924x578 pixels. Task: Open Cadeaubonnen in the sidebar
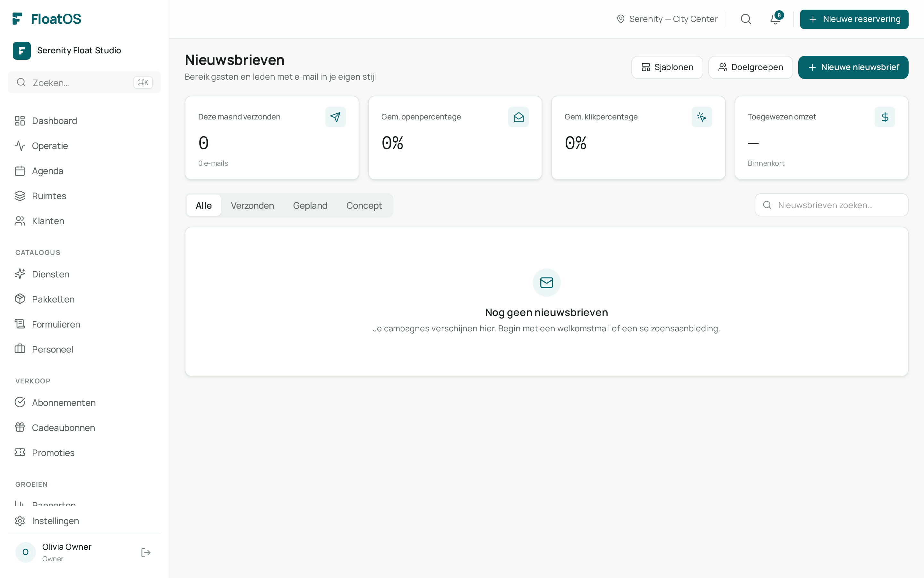click(x=84, y=428)
